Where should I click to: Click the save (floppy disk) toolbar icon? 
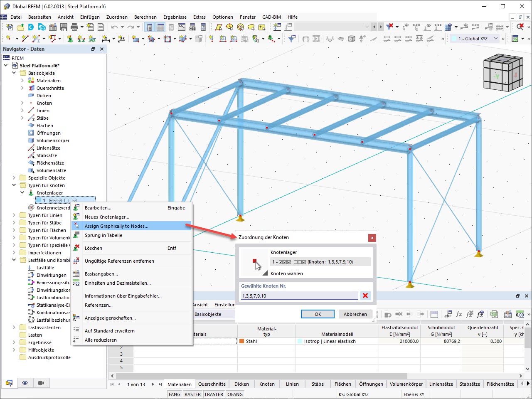(64, 27)
